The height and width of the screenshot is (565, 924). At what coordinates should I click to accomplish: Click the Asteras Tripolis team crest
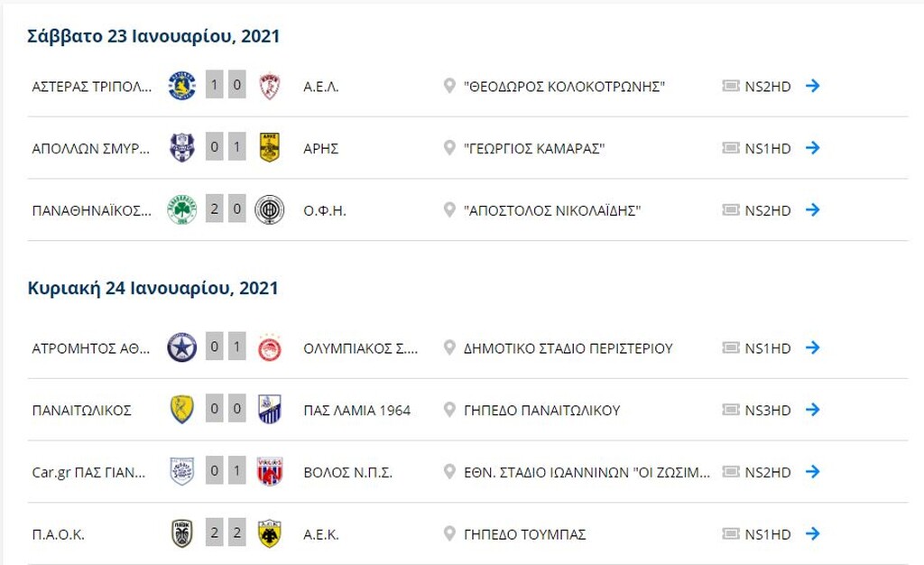(182, 86)
